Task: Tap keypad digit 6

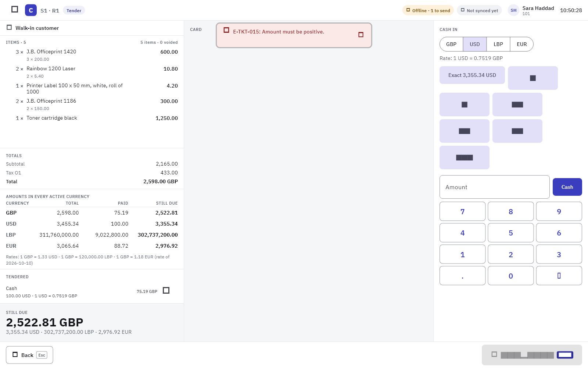Action: (x=559, y=233)
